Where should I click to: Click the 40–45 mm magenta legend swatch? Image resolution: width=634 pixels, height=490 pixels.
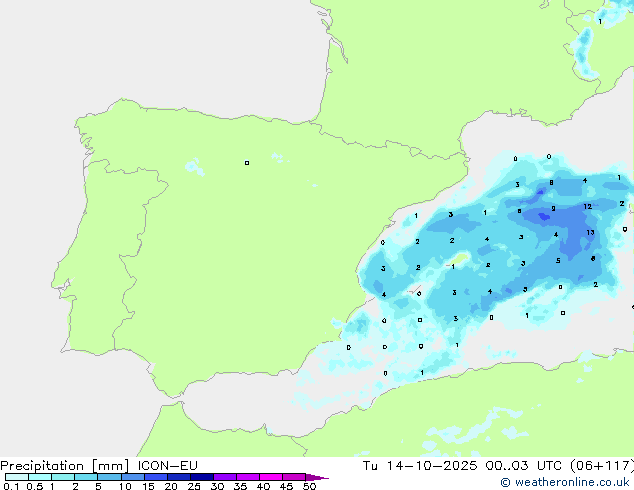(271, 477)
